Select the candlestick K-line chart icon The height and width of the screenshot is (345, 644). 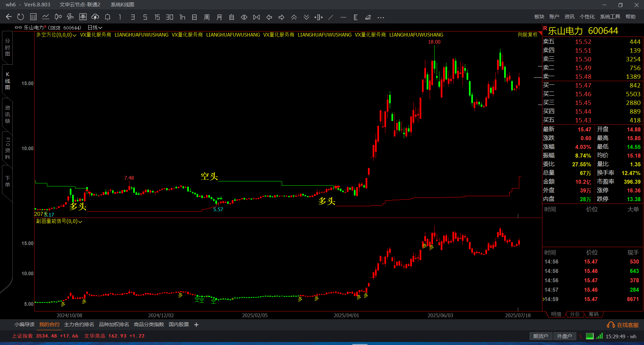[58, 17]
